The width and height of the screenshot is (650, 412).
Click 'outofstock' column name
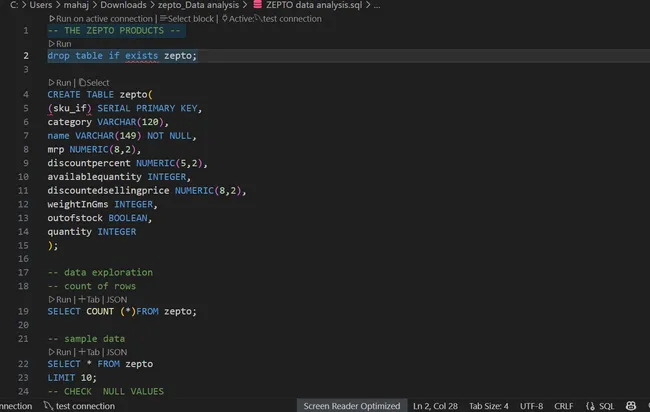[75, 218]
